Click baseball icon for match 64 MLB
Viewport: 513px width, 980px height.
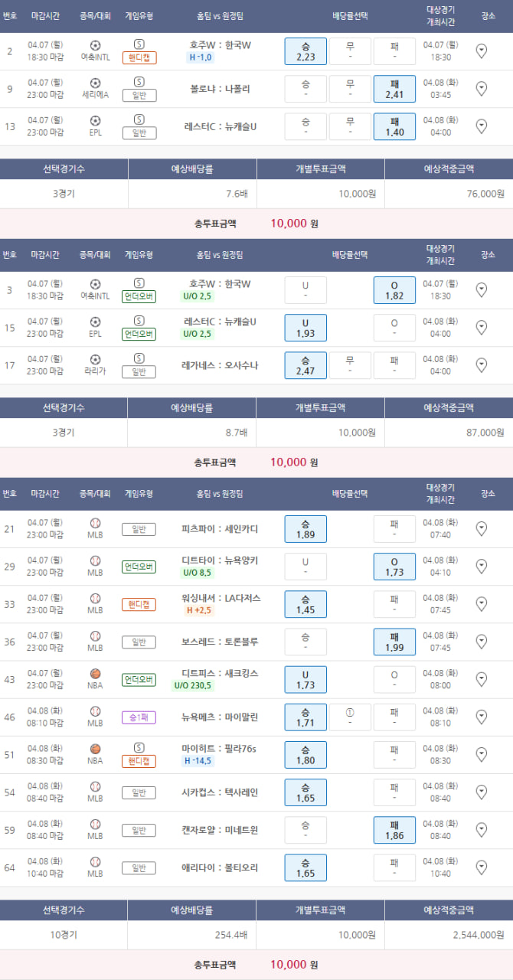[95, 862]
